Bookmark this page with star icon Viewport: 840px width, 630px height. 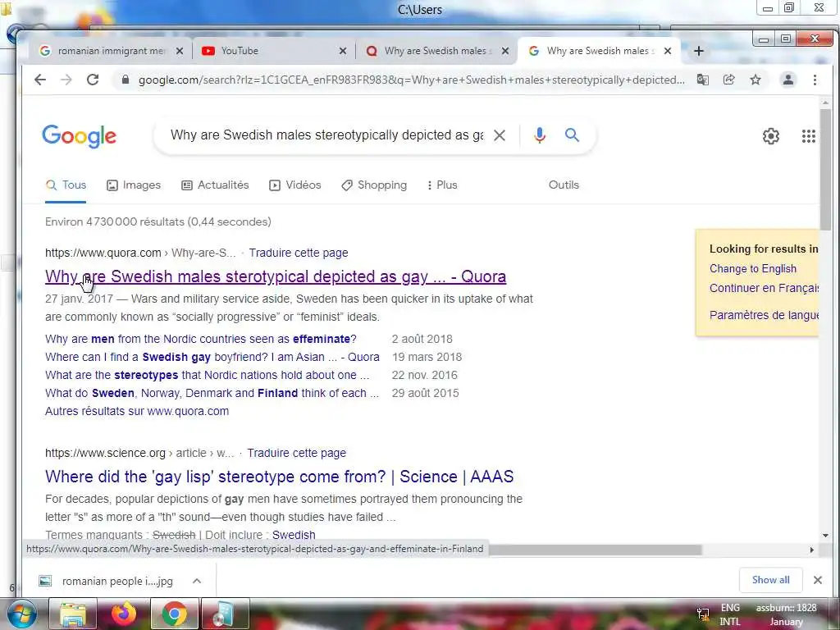click(x=756, y=80)
